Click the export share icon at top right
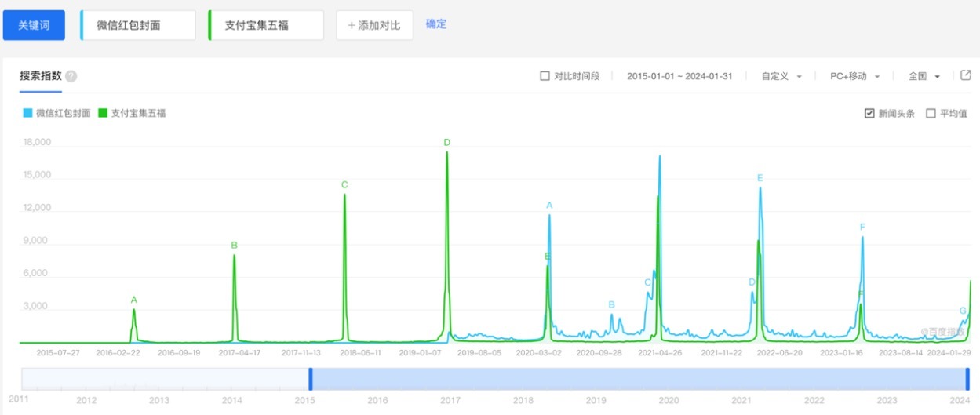 (x=966, y=75)
